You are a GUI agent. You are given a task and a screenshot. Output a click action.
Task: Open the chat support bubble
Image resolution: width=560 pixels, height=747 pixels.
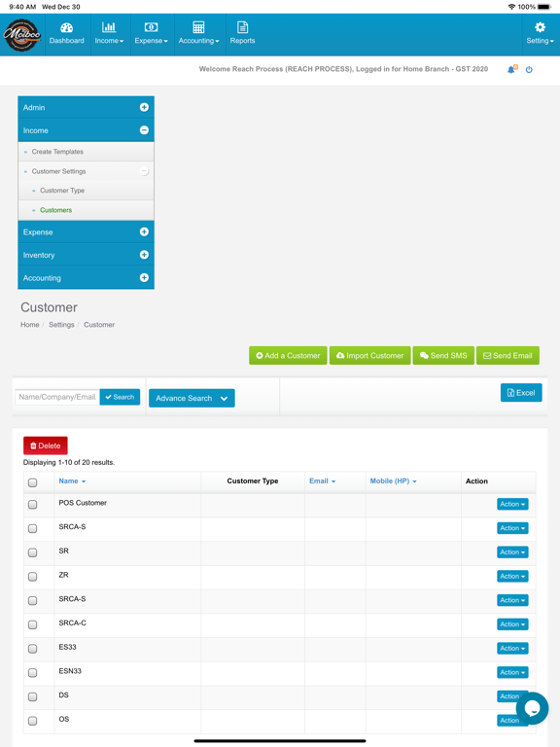532,708
